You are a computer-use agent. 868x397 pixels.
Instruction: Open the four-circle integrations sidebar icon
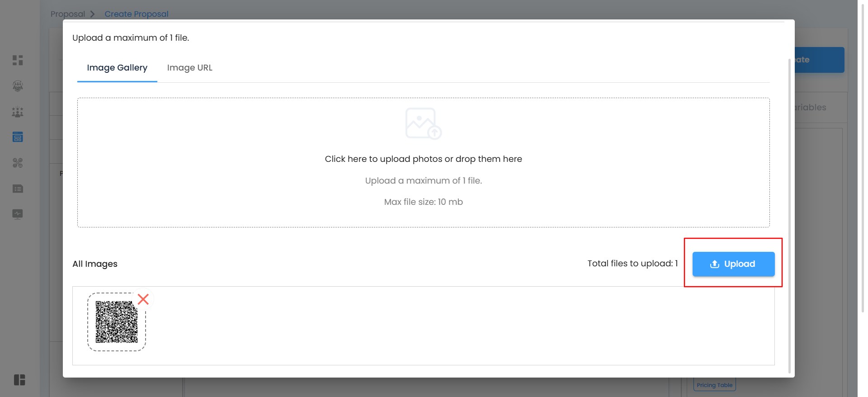pyautogui.click(x=18, y=163)
